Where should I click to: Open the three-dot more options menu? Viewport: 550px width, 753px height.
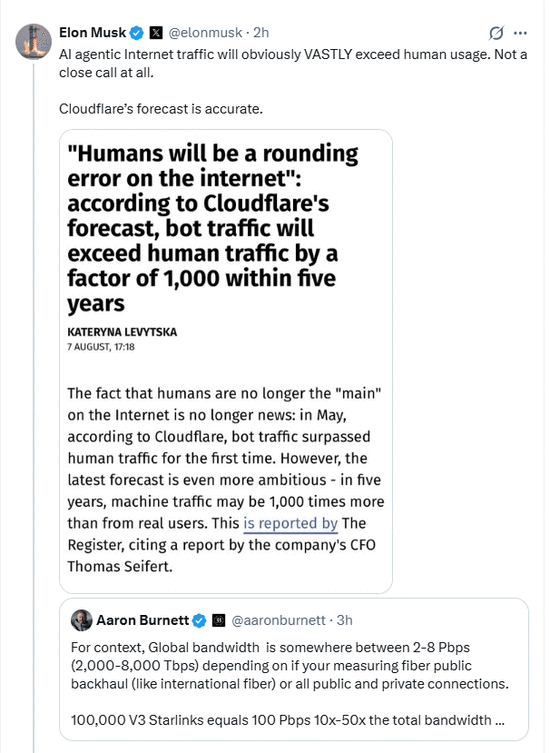point(520,33)
